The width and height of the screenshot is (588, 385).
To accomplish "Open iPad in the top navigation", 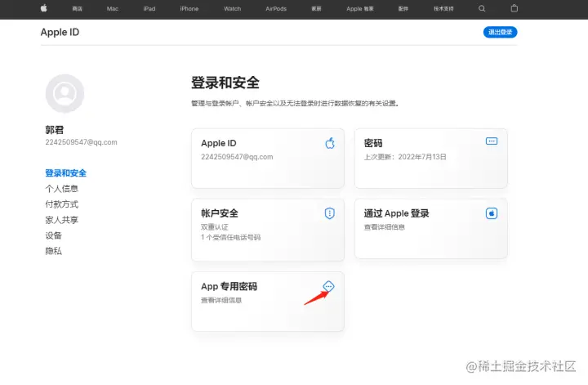I will click(149, 9).
